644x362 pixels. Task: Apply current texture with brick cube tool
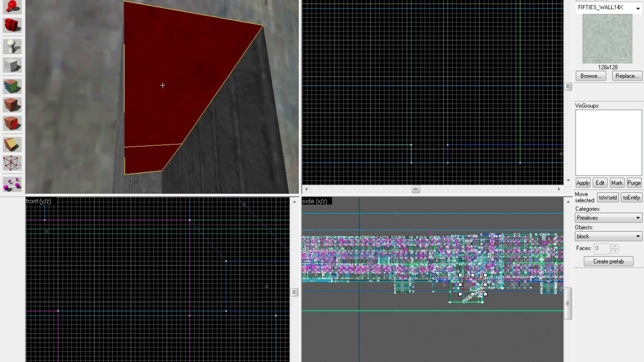12,105
